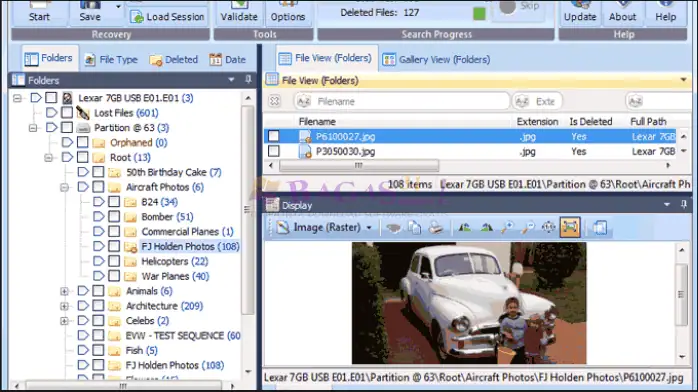Click Load Session button
Image resolution: width=698 pixels, height=392 pixels.
point(167,17)
